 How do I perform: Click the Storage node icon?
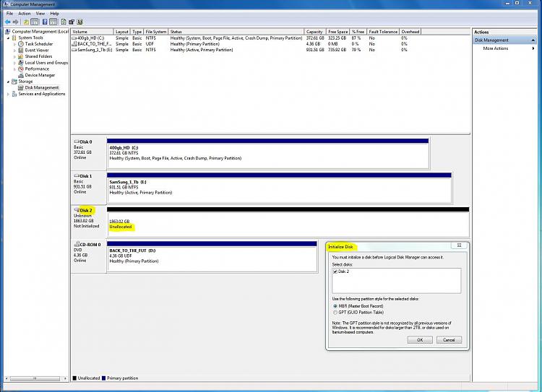click(14, 82)
